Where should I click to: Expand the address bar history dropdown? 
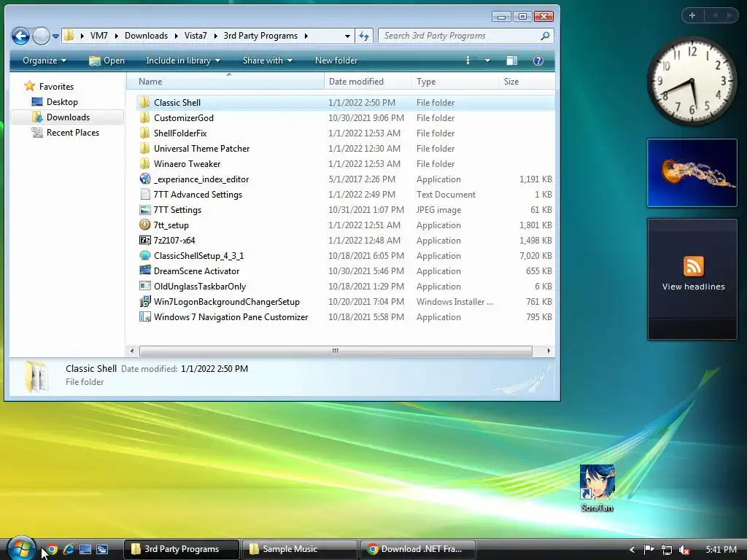point(347,36)
